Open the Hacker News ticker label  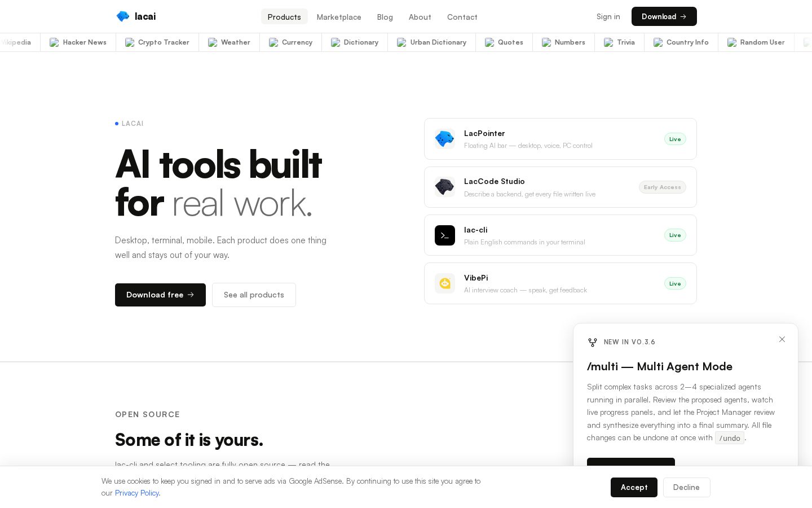coord(85,42)
